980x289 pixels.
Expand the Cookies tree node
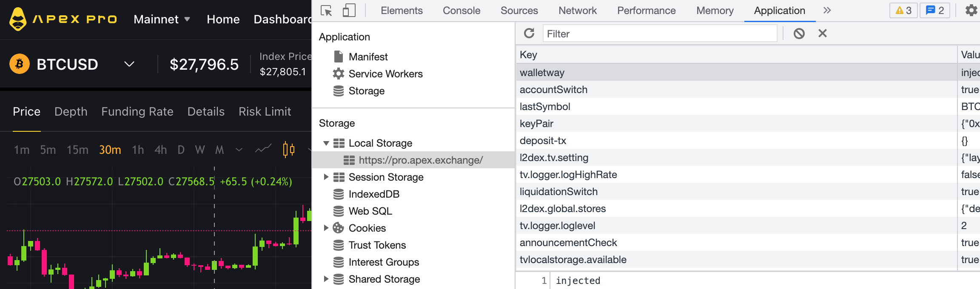pos(326,228)
